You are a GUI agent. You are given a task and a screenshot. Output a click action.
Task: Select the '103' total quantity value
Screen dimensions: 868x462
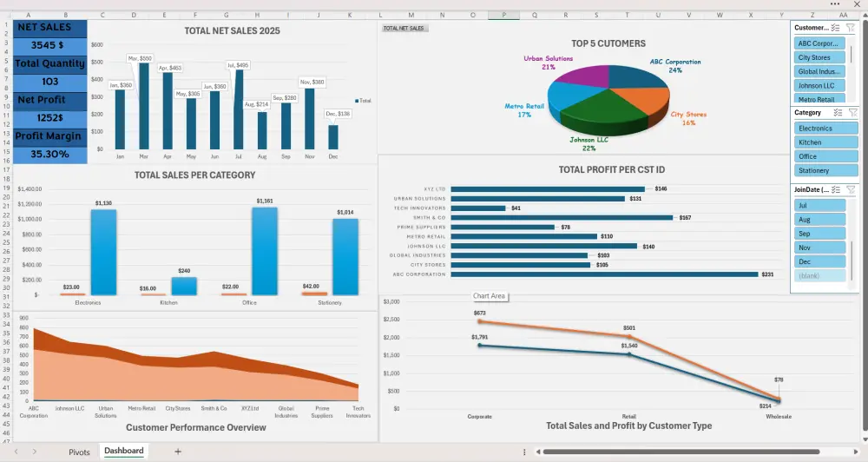point(49,82)
